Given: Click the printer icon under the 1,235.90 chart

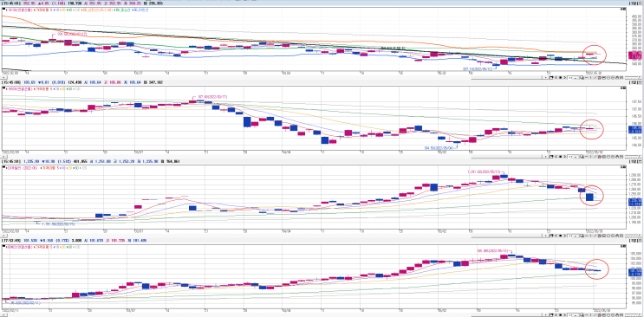Looking at the screenshot, I should (x=617, y=236).
